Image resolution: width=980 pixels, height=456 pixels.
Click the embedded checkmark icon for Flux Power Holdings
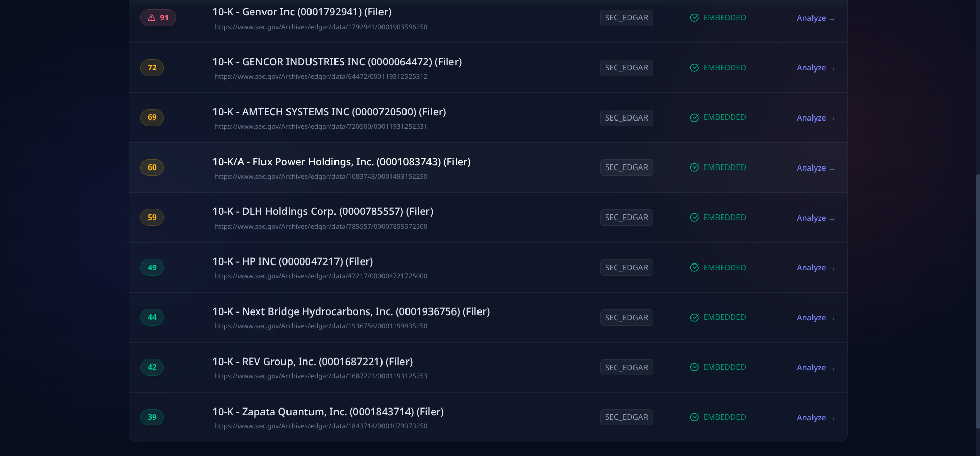(695, 167)
